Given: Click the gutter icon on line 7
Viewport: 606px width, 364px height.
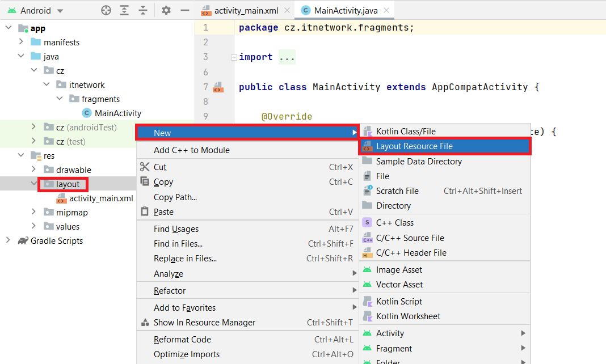Looking at the screenshot, I should pos(217,87).
